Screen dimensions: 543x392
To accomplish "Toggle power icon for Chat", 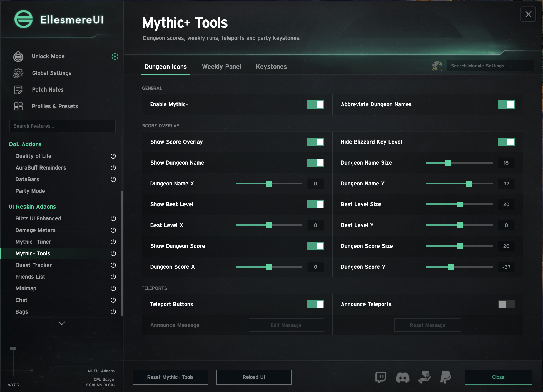I will [x=113, y=300].
